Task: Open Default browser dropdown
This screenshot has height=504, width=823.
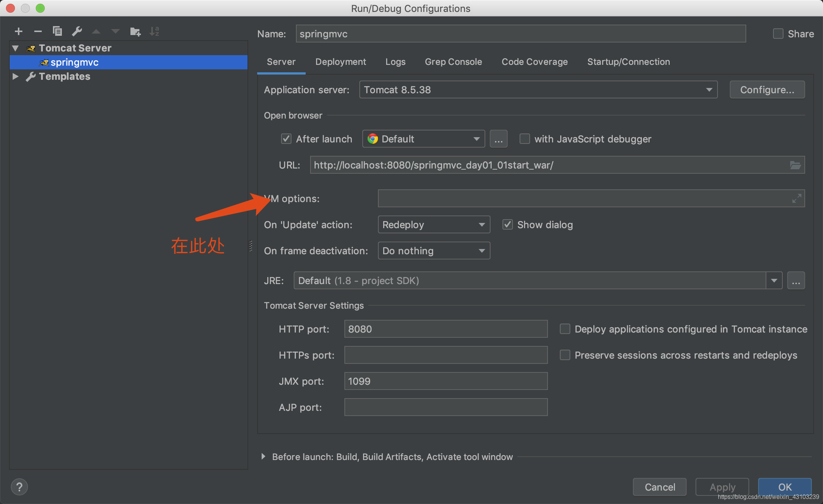Action: [x=423, y=139]
